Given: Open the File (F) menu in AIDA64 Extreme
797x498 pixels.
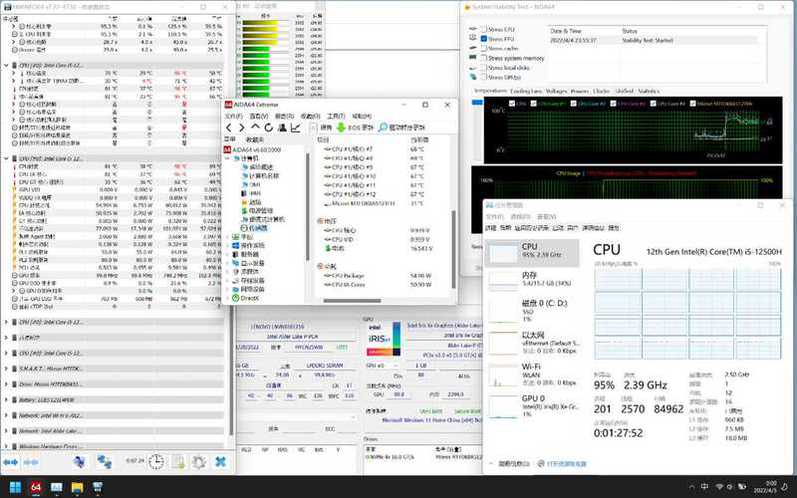Looking at the screenshot, I should 233,116.
